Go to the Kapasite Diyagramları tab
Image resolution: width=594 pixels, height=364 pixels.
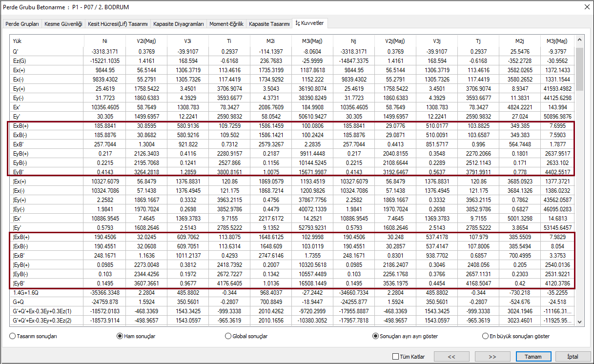(178, 24)
